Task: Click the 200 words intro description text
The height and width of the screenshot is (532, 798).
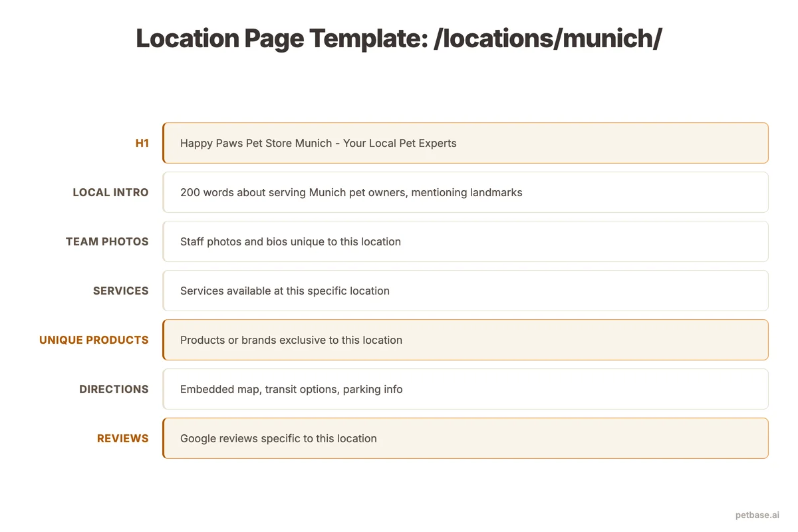Action: [350, 192]
